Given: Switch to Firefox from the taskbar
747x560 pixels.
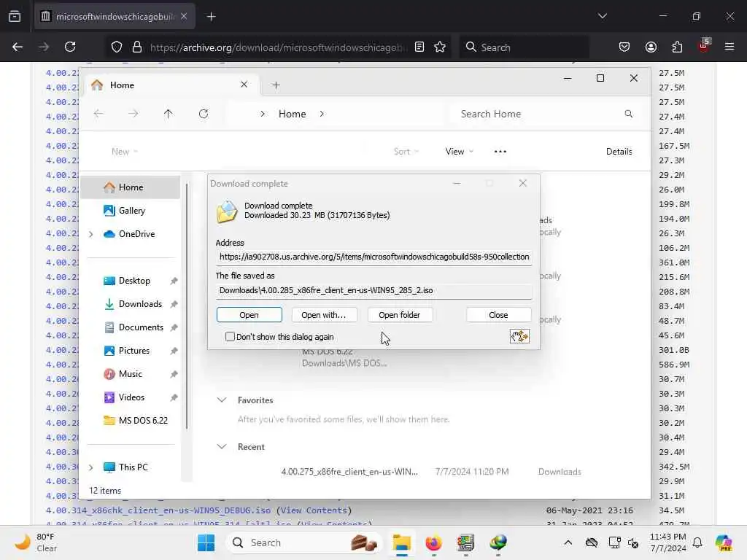Looking at the screenshot, I should 433,542.
